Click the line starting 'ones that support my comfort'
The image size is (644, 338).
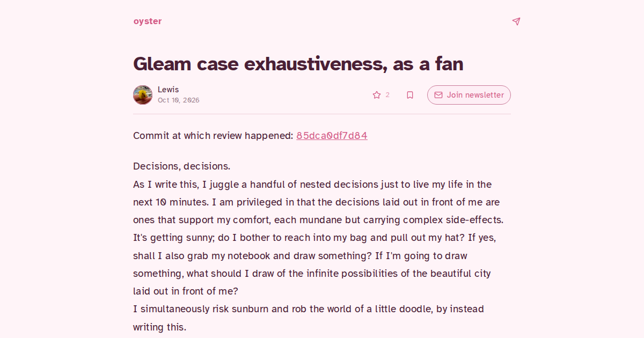pyautogui.click(x=318, y=220)
